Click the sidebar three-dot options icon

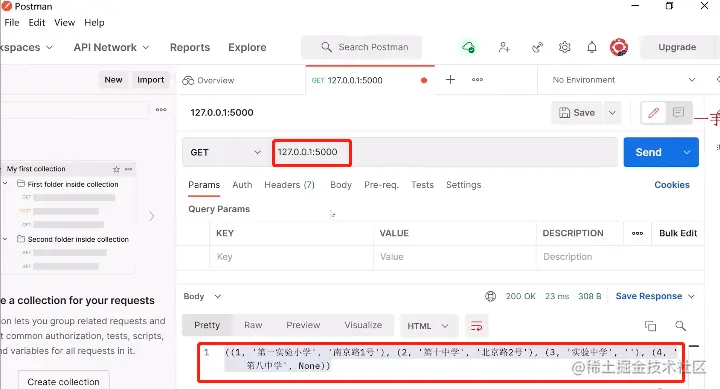pos(161,110)
